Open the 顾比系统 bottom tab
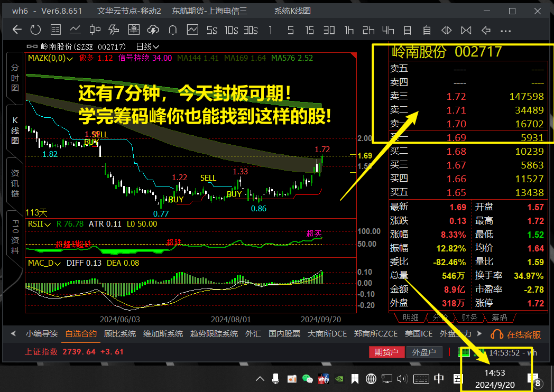Viewport: 554px width, 392px height. [120, 334]
